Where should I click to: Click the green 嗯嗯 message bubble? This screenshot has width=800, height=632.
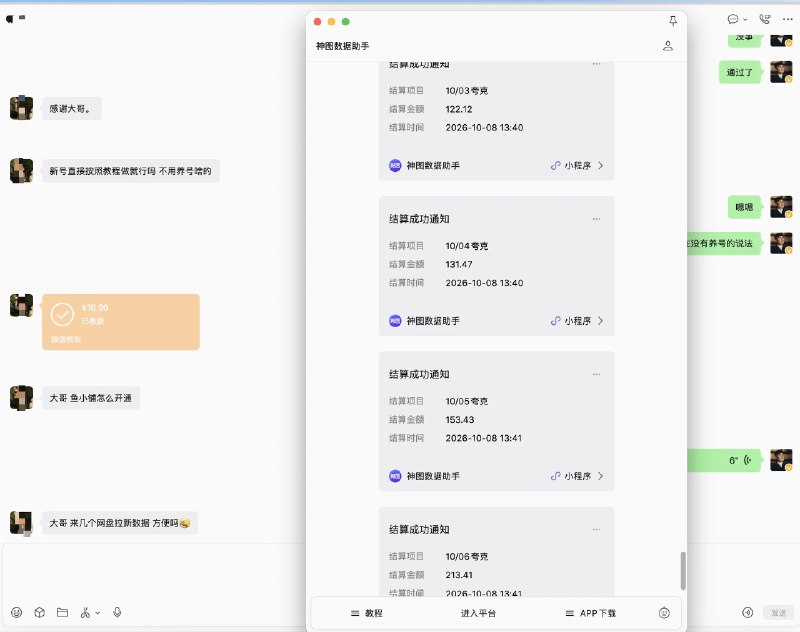click(744, 207)
